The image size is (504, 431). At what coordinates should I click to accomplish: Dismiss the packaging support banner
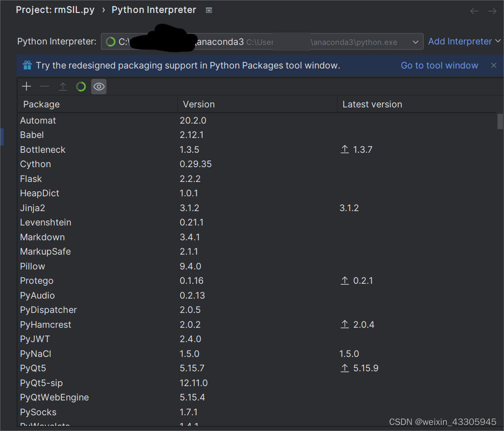(494, 66)
